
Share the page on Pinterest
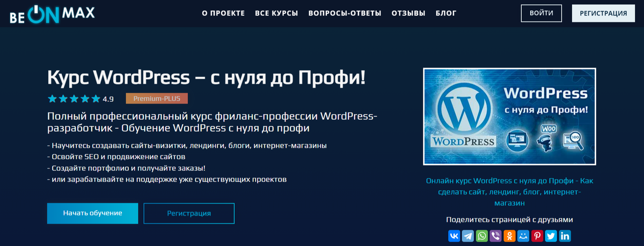pyautogui.click(x=537, y=236)
